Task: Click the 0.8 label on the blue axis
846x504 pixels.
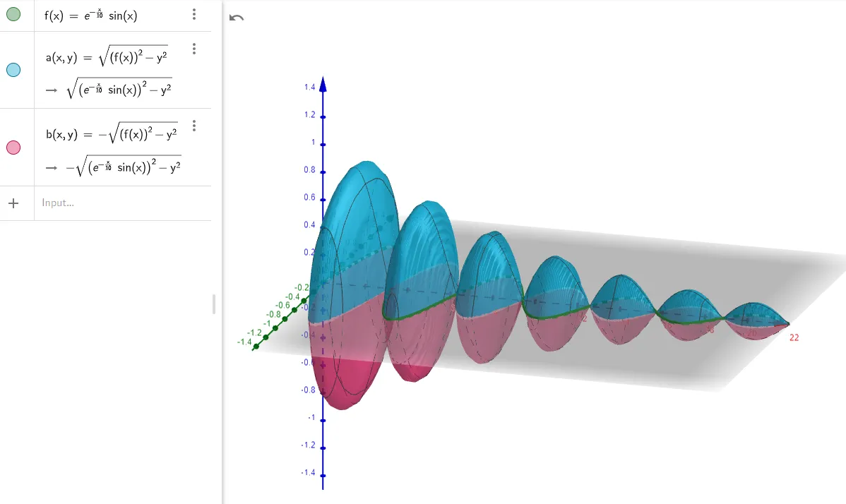Action: 309,169
